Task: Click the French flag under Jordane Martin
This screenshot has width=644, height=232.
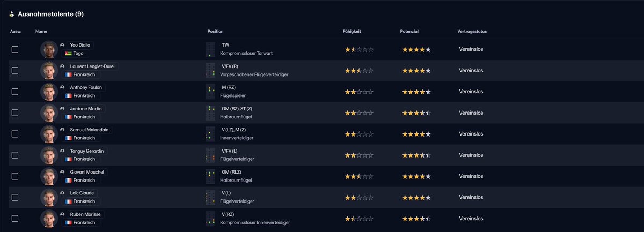Action: click(x=69, y=117)
